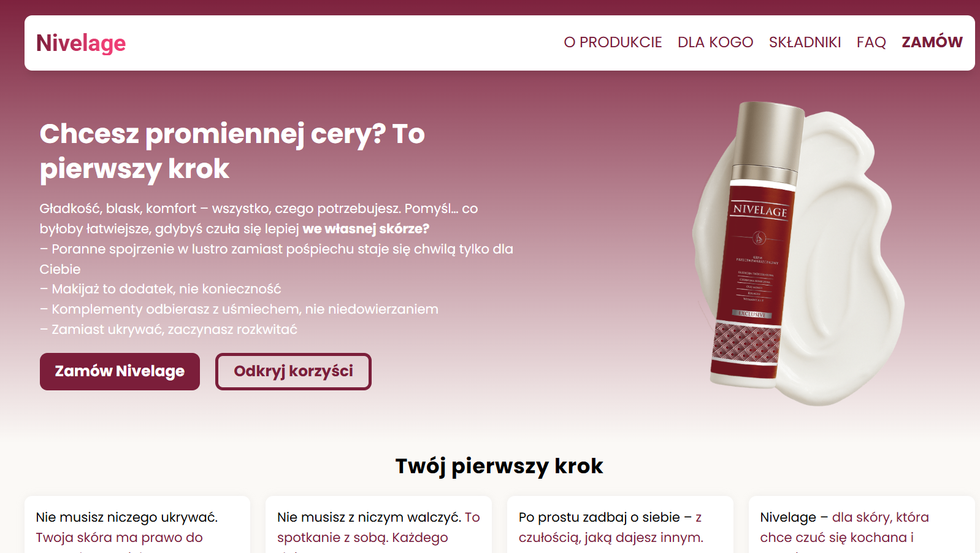Click the Zamów Nivelage button
The height and width of the screenshot is (553, 980).
120,371
